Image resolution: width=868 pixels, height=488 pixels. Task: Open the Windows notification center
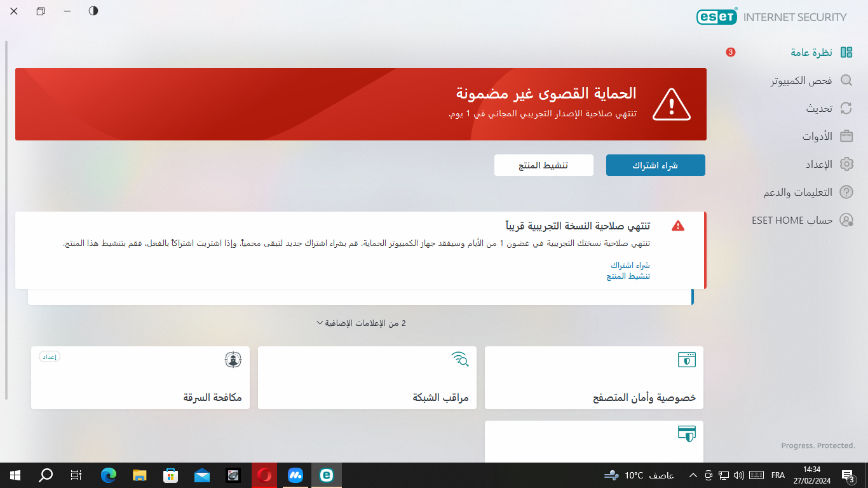[848, 475]
